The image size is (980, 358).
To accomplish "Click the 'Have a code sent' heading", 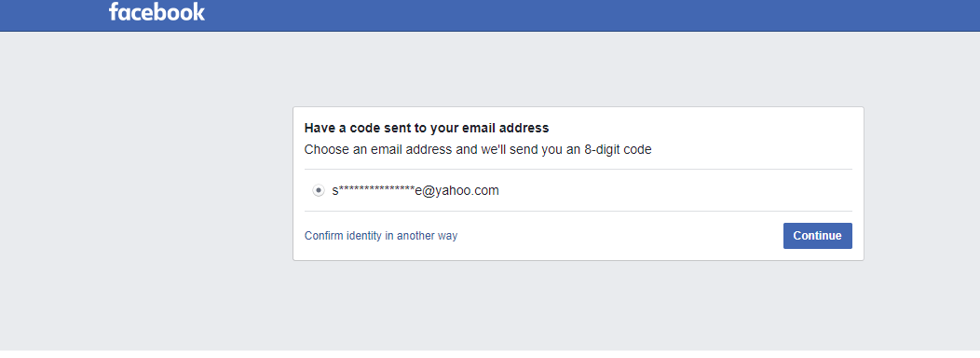I will click(427, 129).
